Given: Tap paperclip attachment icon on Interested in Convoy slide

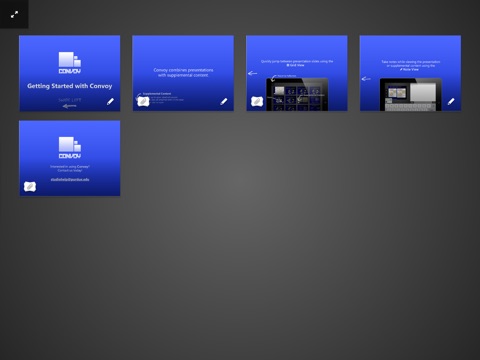Looking at the screenshot, I should [x=30, y=187].
